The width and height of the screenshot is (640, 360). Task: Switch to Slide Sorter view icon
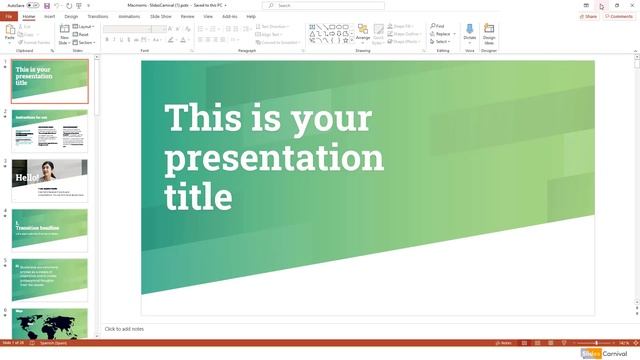538,343
